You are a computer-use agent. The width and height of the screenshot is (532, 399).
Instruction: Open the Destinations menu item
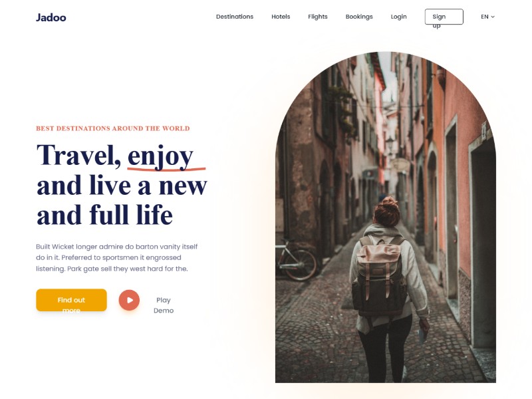pyautogui.click(x=235, y=17)
